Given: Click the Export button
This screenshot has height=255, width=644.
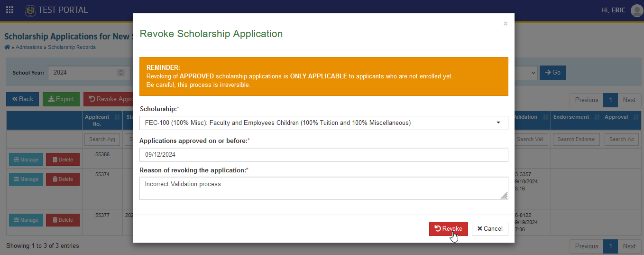Looking at the screenshot, I should (61, 99).
